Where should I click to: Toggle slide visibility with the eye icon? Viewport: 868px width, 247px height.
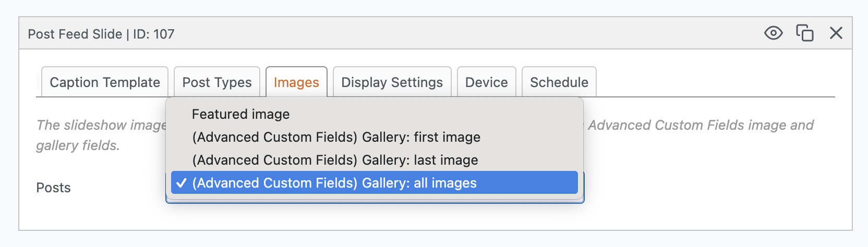(773, 33)
